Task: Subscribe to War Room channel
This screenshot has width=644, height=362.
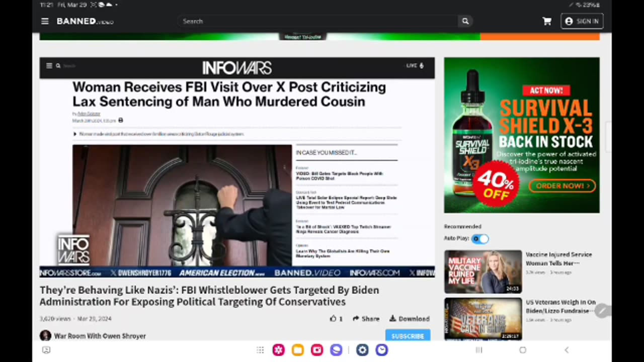Action: [408, 335]
